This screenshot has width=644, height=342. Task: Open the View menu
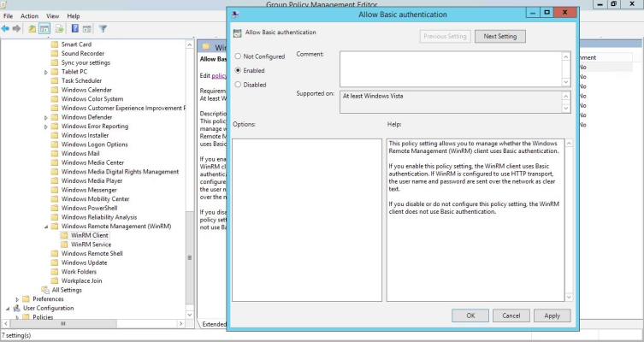point(52,16)
